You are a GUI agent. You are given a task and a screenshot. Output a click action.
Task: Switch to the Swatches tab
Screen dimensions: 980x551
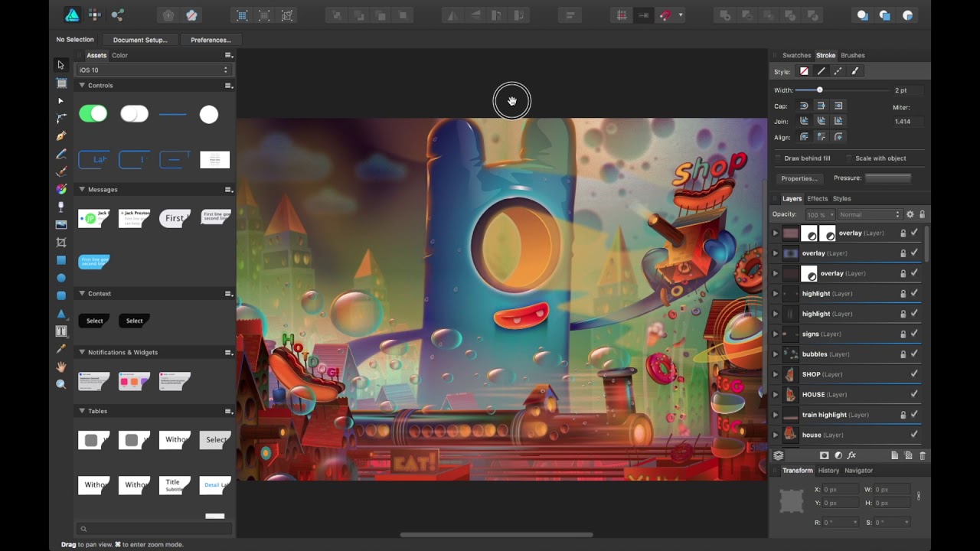pyautogui.click(x=797, y=54)
